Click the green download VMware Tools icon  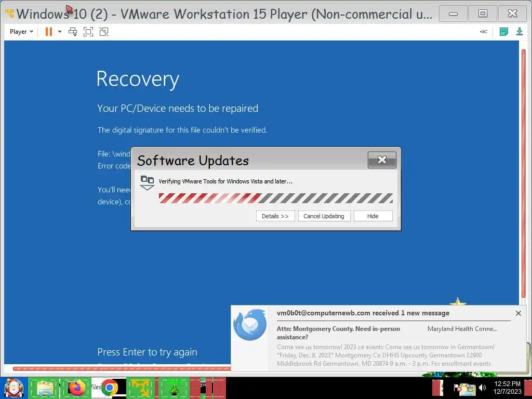tap(520, 32)
